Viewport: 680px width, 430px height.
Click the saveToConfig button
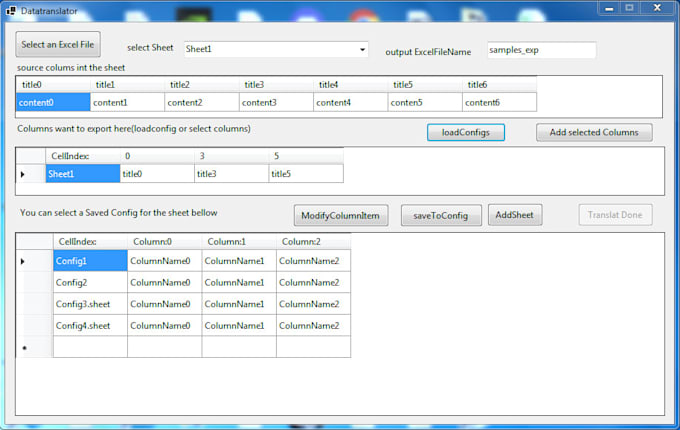pyautogui.click(x=441, y=215)
